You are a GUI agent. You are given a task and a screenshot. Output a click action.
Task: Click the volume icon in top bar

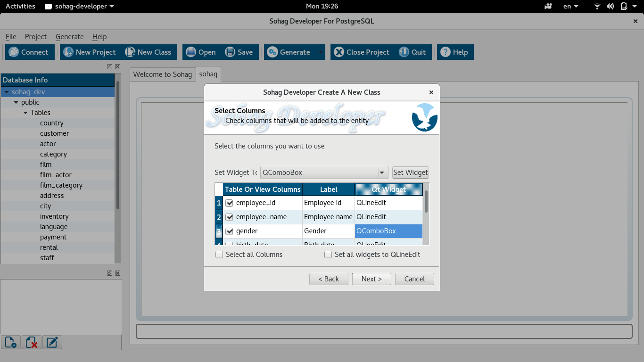(610, 6)
